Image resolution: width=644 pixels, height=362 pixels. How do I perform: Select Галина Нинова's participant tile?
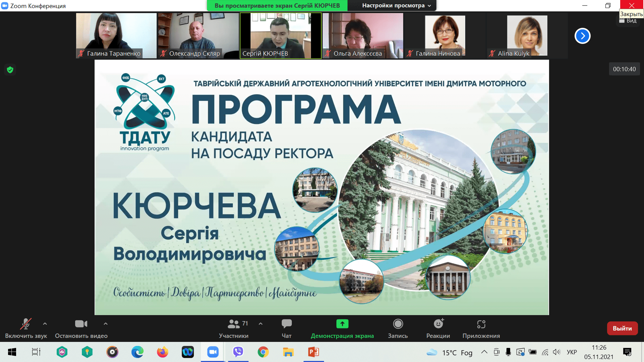pos(445,36)
